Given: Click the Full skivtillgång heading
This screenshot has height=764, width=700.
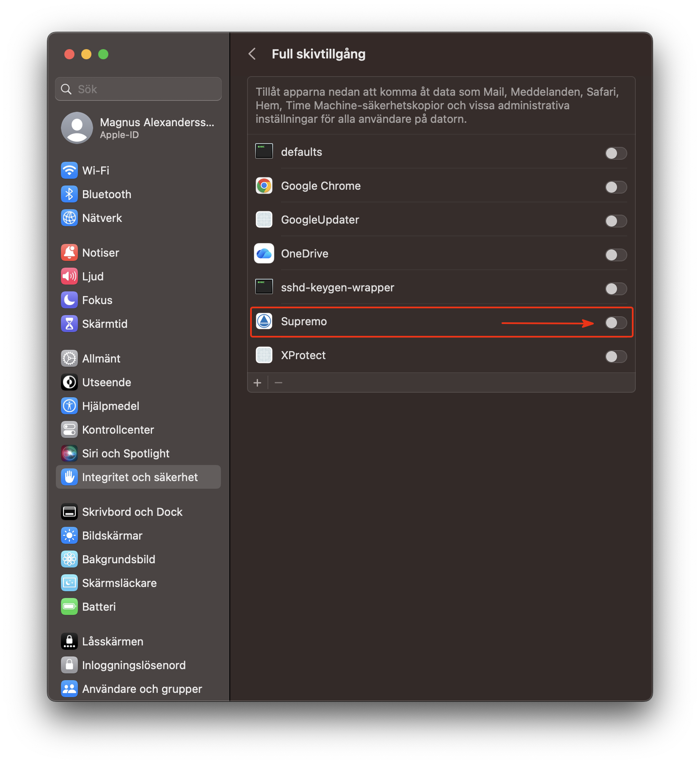Looking at the screenshot, I should (319, 54).
